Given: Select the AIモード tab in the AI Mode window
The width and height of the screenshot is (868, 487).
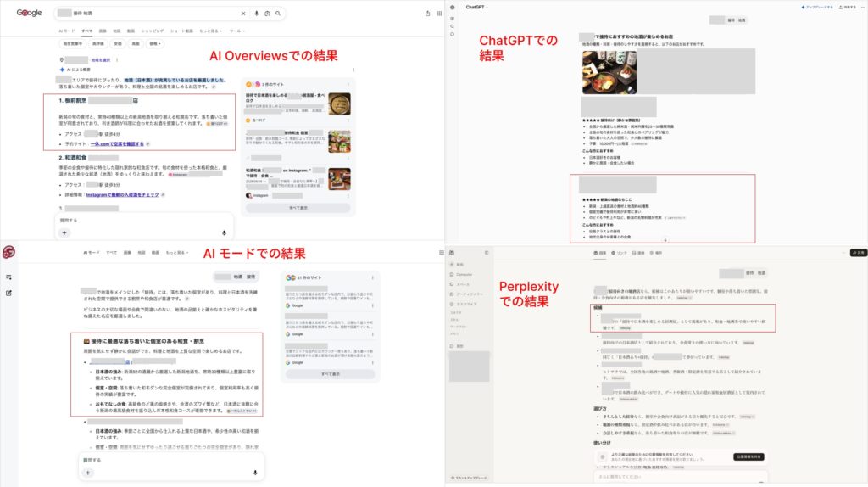Looking at the screenshot, I should point(92,253).
